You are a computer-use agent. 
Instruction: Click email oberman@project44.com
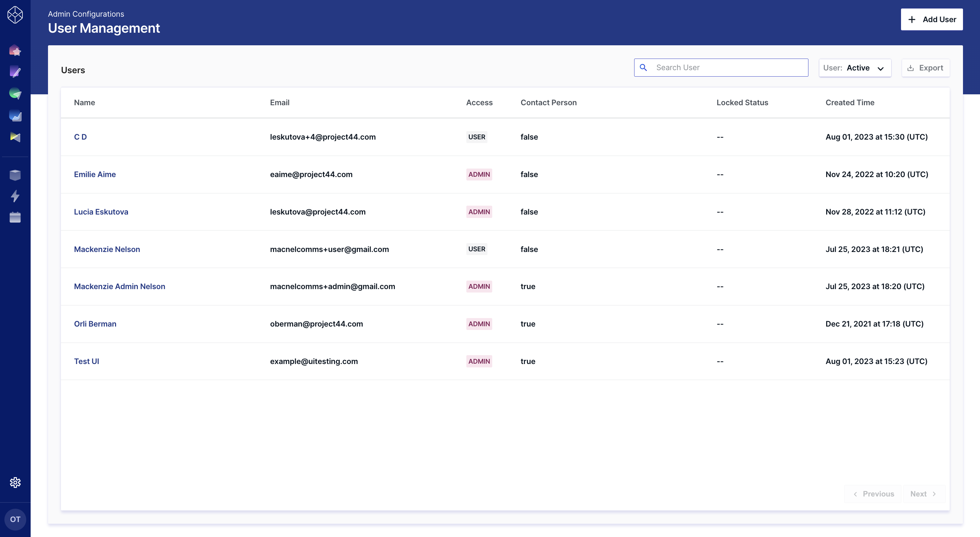tap(317, 323)
